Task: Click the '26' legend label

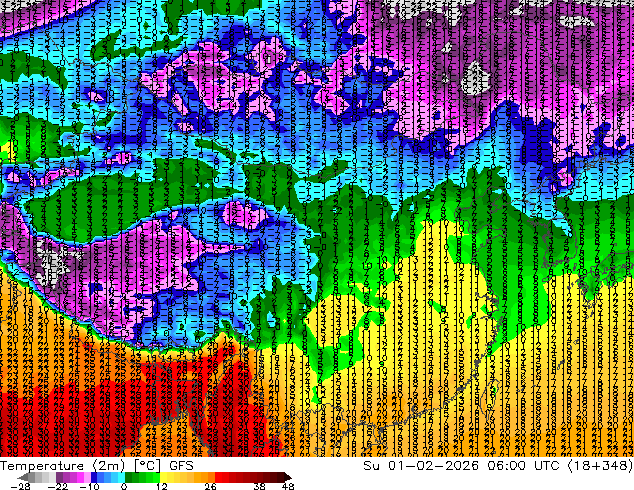Action: pos(210,486)
